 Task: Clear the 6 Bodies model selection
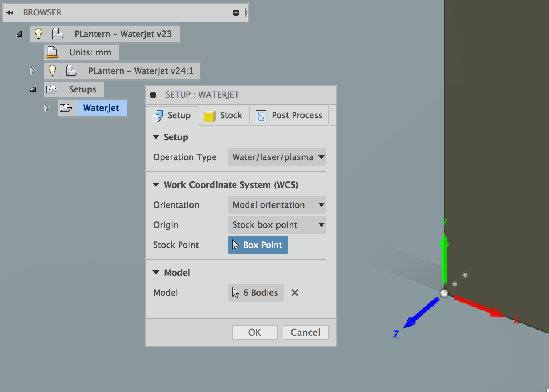(x=295, y=293)
